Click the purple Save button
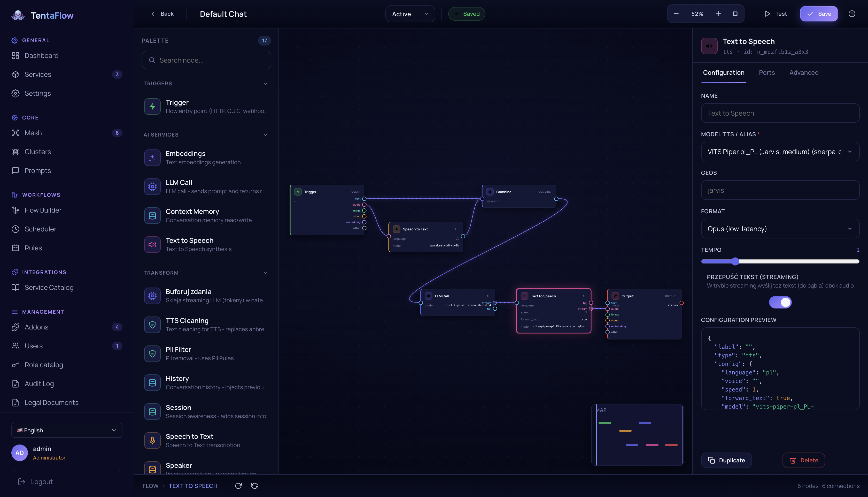Image resolution: width=868 pixels, height=497 pixels. [x=819, y=14]
